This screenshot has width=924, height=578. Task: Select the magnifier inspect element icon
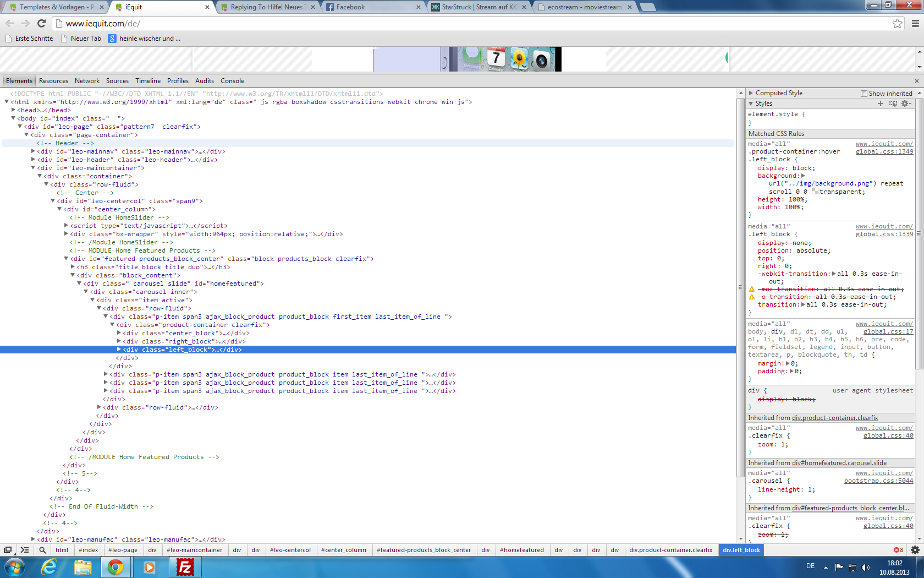point(42,550)
